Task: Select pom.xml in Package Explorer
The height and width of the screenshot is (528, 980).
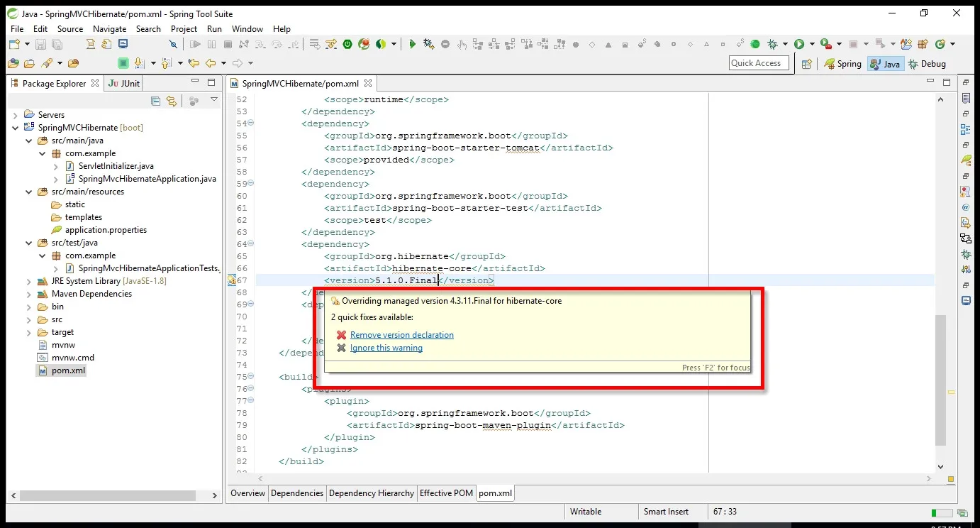Action: pos(68,370)
